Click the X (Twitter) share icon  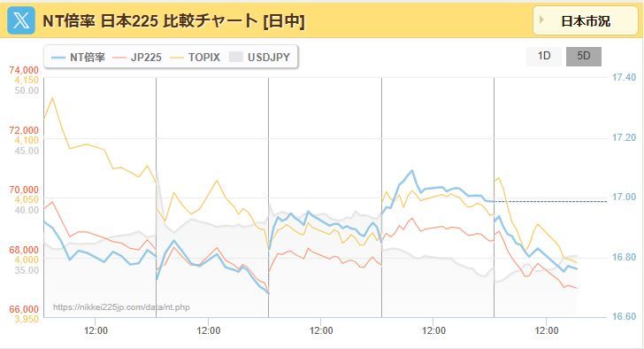[x=21, y=20]
